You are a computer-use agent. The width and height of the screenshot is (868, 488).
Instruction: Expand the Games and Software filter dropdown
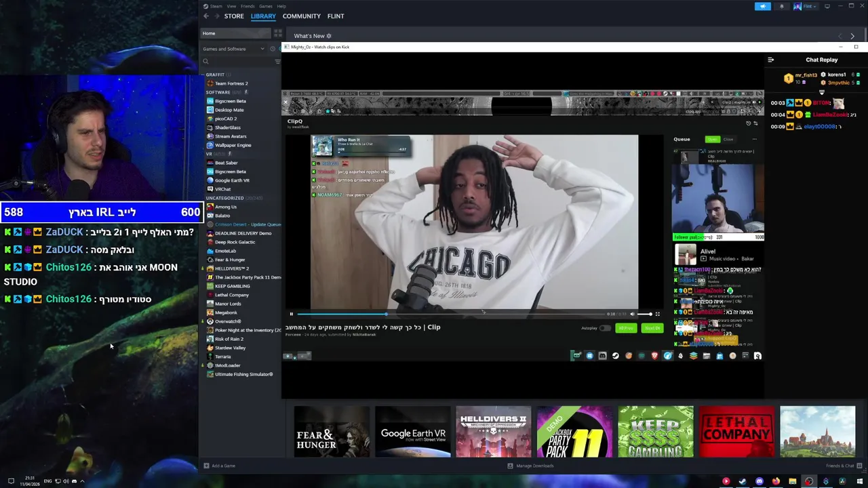[234, 49]
